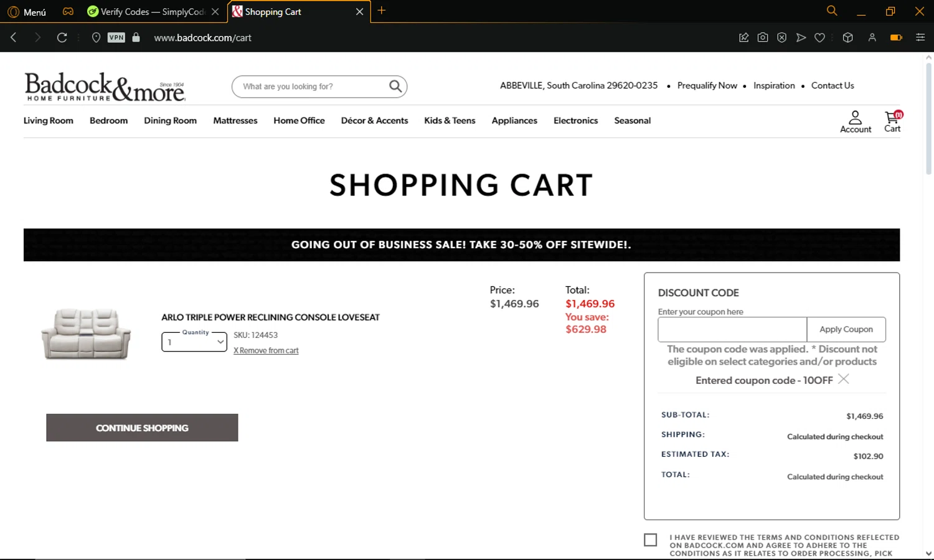Click the page vertical scrollbar
This screenshot has height=560, width=934.
[x=928, y=118]
